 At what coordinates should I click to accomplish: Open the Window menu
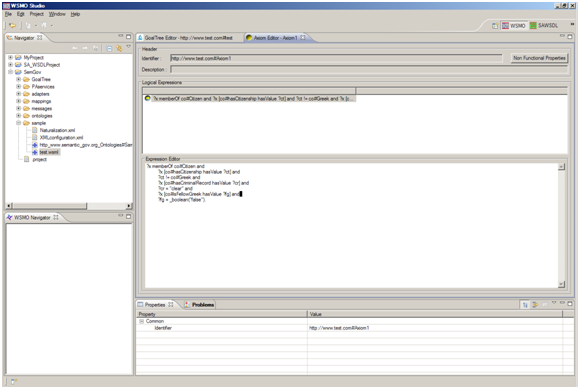click(x=57, y=14)
